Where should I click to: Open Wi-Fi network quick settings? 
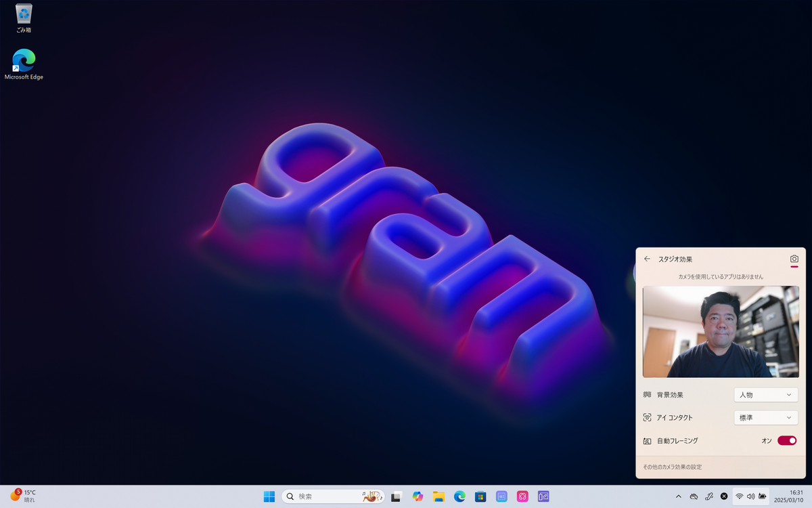740,496
